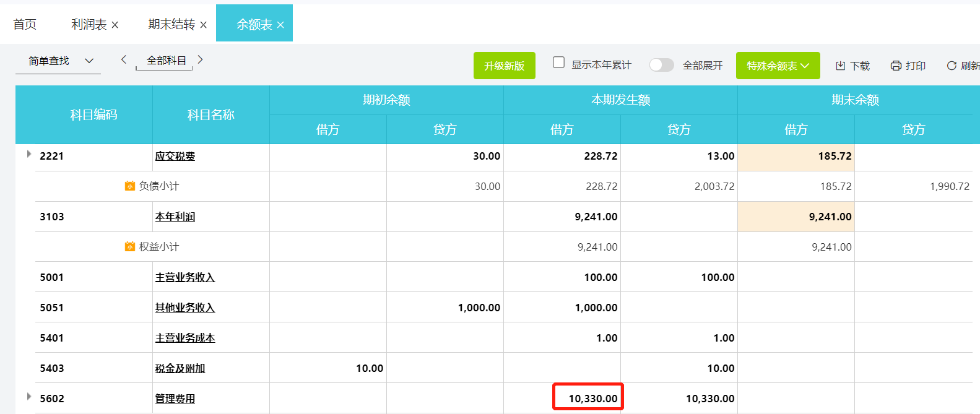The height and width of the screenshot is (414, 980).
Task: Close the 期末结转 tab
Action: point(204,25)
